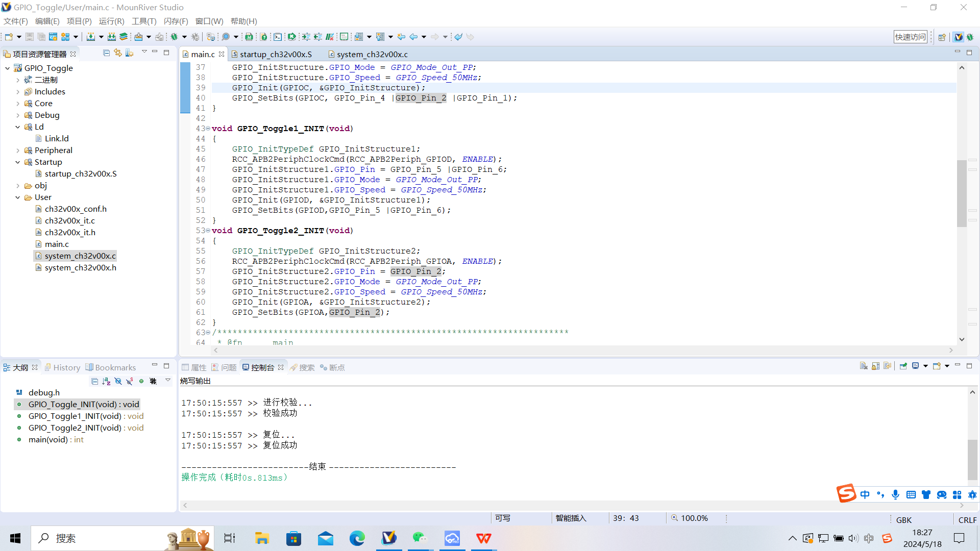Click the Search magnifier toolbar icon
Screen dimensions: 980x551
(x=226, y=37)
